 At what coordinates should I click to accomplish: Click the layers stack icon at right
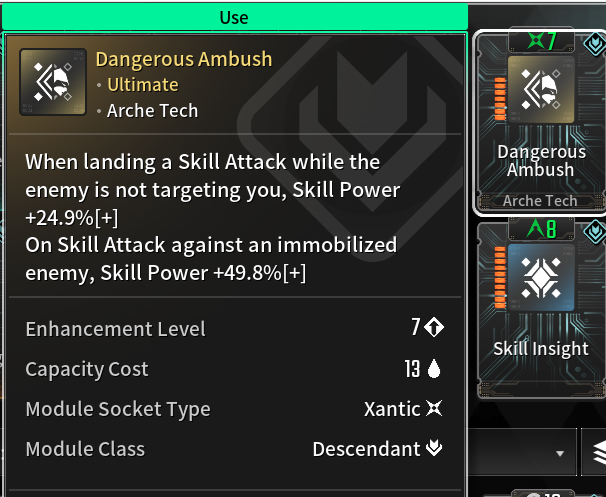click(599, 452)
